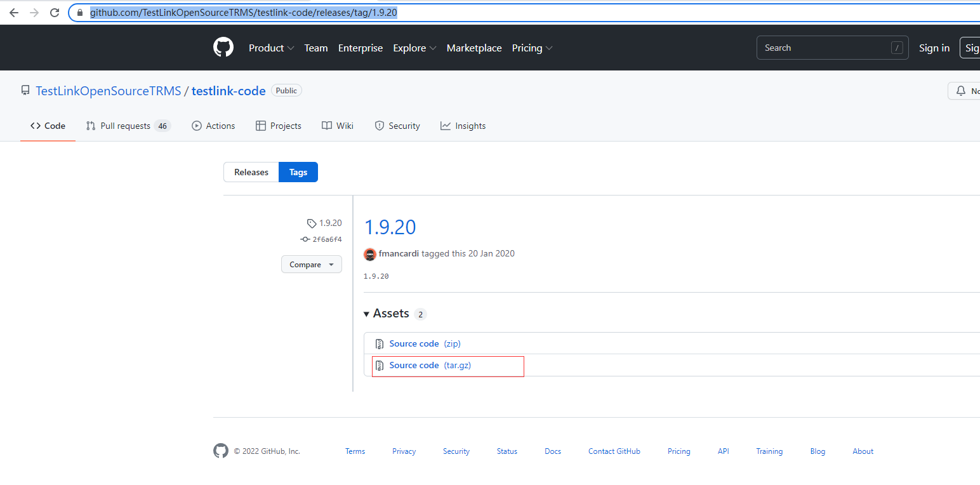This screenshot has height=485, width=980.
Task: Open footer About link
Action: (x=863, y=451)
